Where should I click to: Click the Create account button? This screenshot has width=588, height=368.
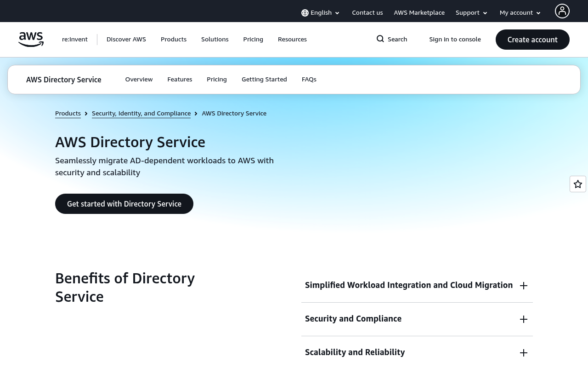(x=532, y=40)
